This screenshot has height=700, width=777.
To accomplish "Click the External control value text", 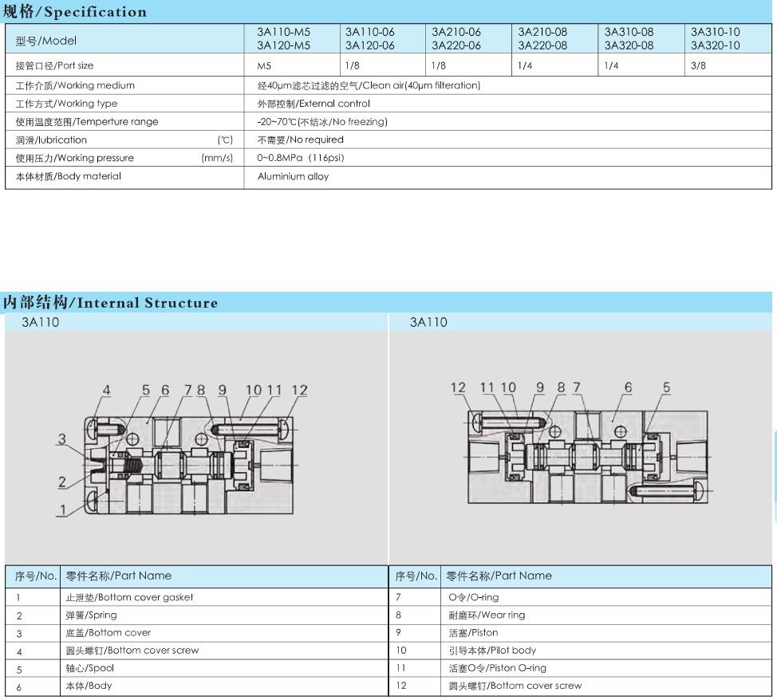I will pyautogui.click(x=314, y=104).
